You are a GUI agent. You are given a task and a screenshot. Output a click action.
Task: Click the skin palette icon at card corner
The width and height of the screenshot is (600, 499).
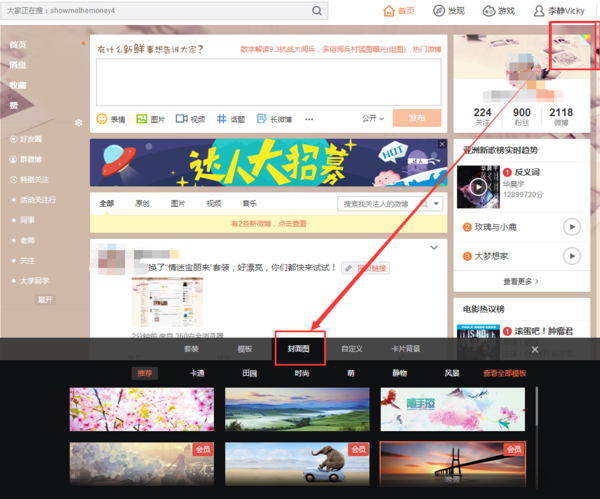point(585,39)
